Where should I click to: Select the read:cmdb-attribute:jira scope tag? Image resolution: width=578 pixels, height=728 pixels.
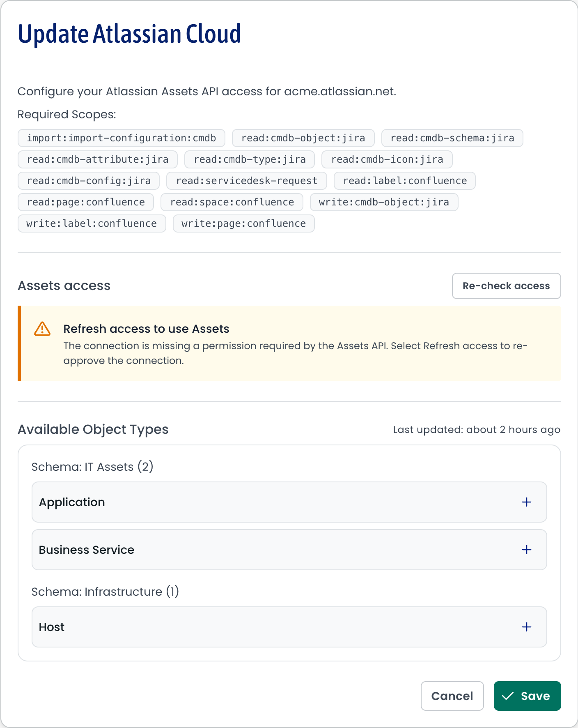click(x=98, y=159)
